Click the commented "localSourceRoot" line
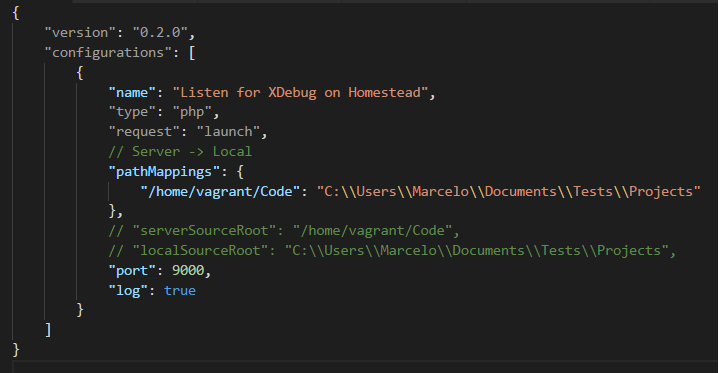719x373 pixels. [392, 251]
